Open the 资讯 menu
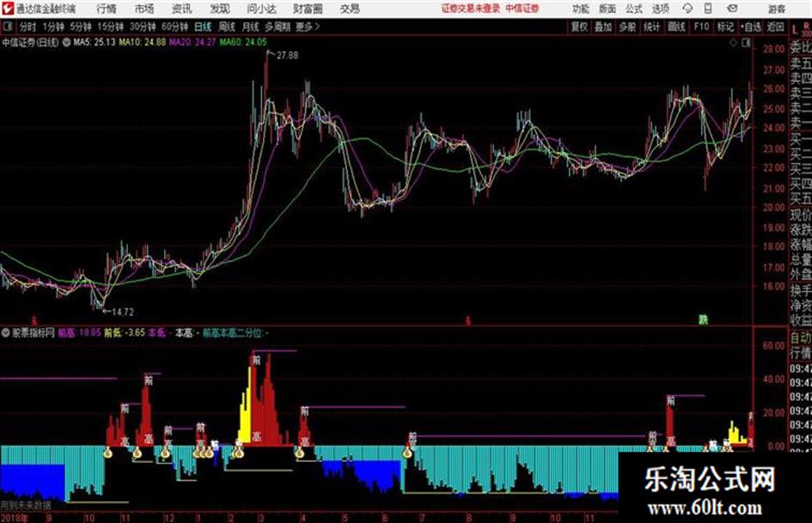This screenshot has height=523, width=812. click(181, 9)
